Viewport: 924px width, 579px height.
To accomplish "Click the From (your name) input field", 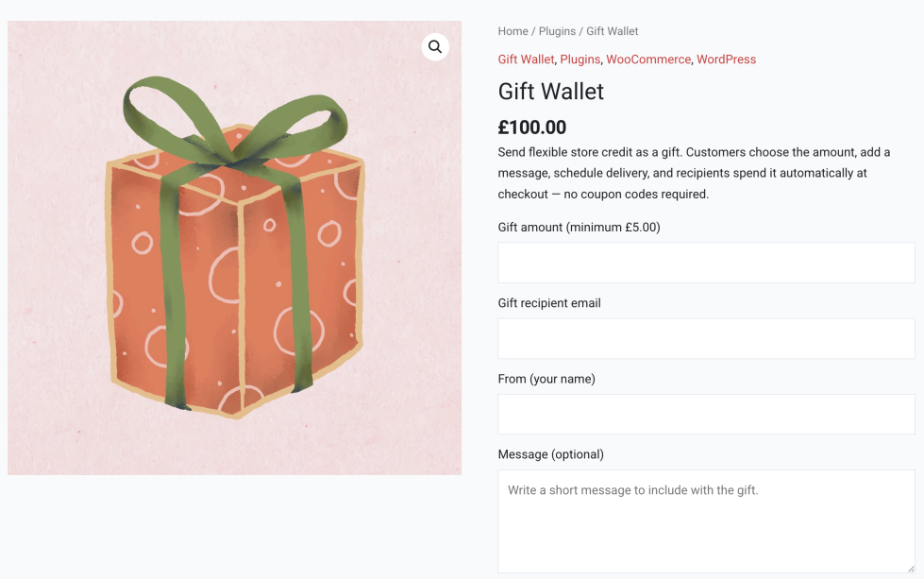I will click(x=705, y=413).
